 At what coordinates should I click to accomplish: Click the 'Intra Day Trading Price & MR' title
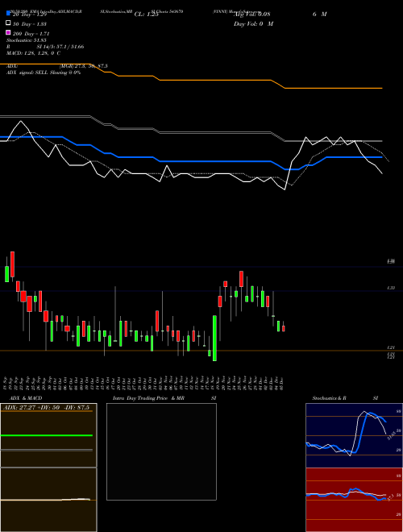point(148,398)
